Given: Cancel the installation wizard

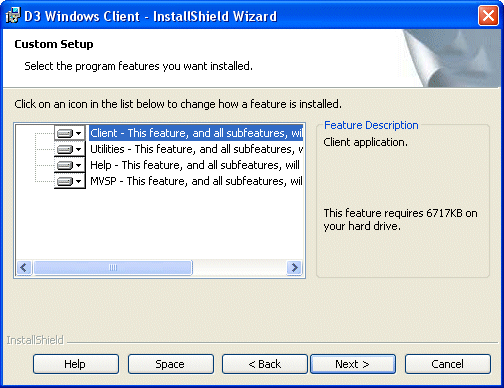Looking at the screenshot, I should point(448,364).
